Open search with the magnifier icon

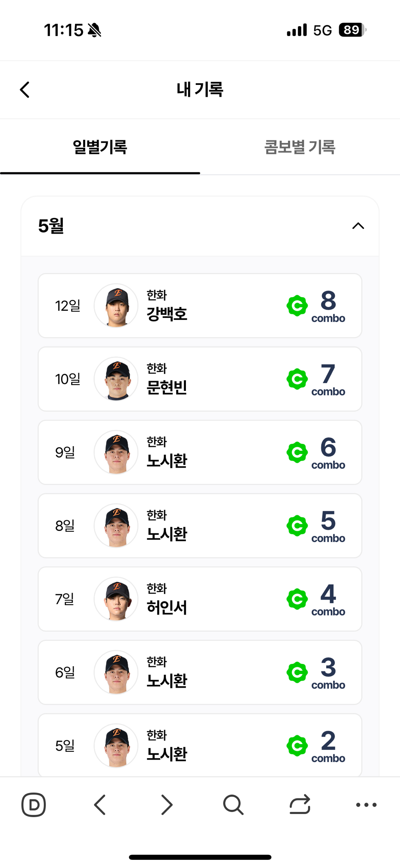click(x=233, y=805)
